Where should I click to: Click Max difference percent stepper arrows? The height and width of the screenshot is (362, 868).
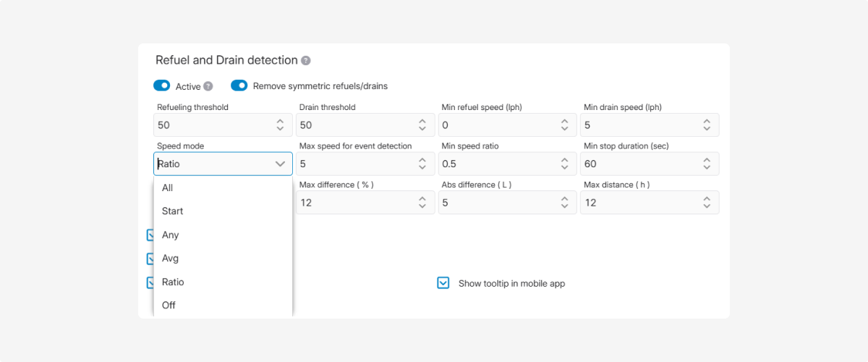[x=422, y=203]
